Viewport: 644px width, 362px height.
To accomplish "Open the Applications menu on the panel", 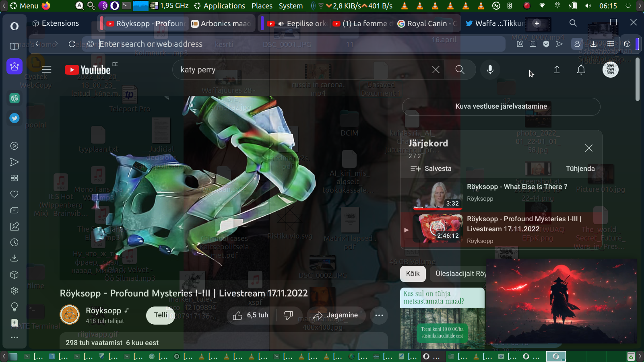I will point(220,6).
